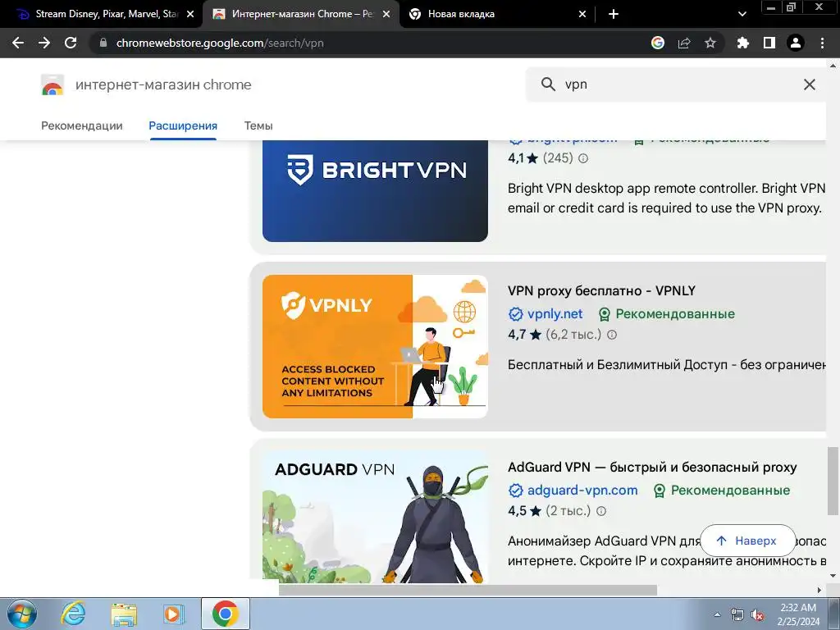
Task: Click the address bar URL
Action: [x=220, y=43]
